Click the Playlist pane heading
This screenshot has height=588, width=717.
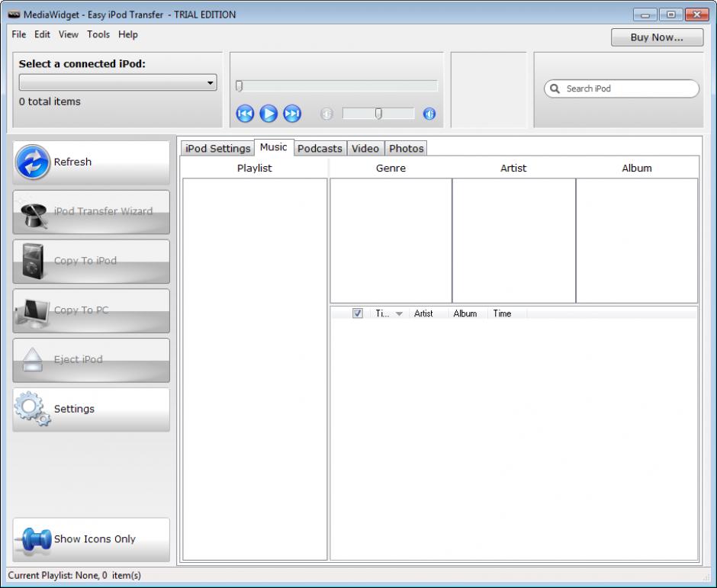[254, 168]
